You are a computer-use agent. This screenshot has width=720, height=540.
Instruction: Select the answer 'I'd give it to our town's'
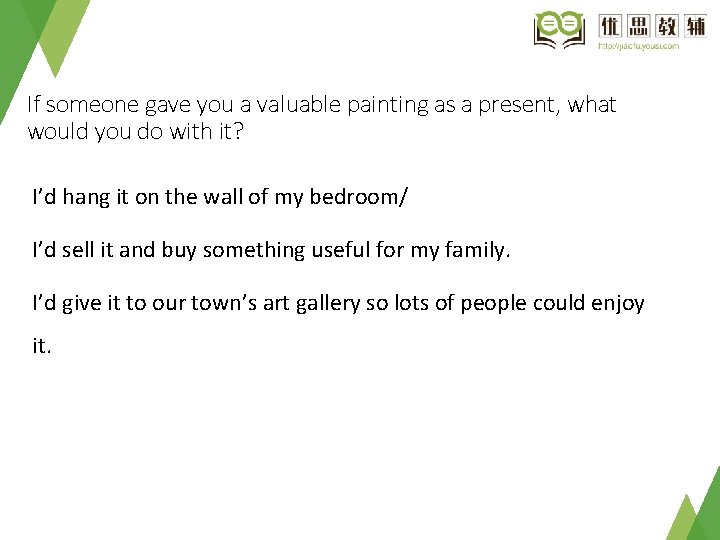[x=338, y=304]
